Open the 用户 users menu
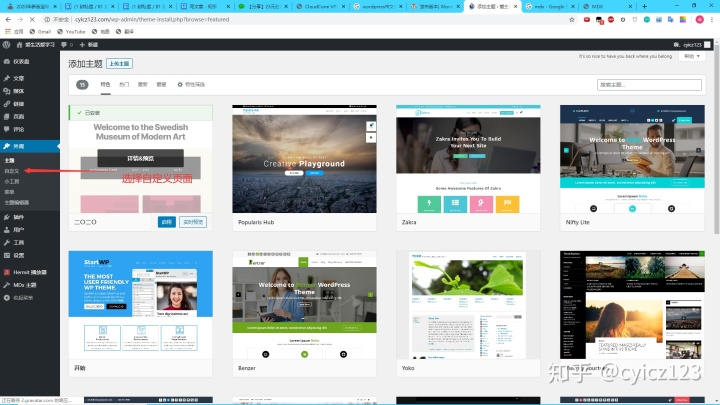The width and height of the screenshot is (720, 405). tap(19, 229)
